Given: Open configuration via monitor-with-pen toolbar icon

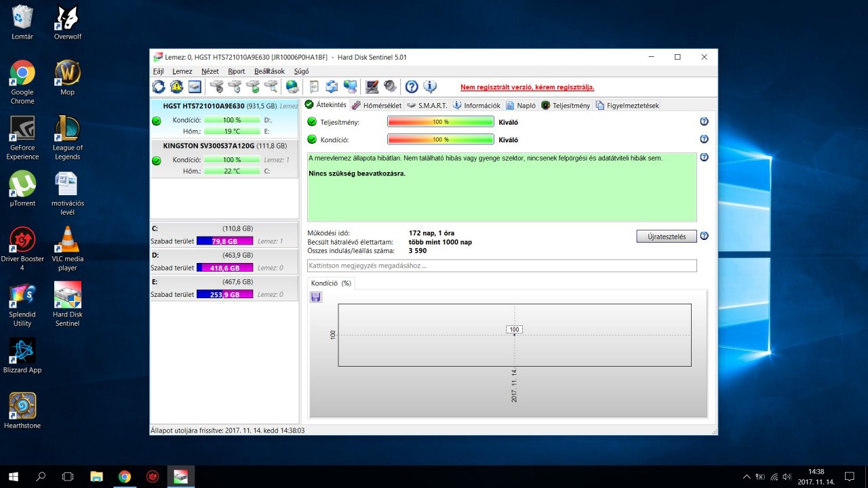Looking at the screenshot, I should [x=372, y=86].
